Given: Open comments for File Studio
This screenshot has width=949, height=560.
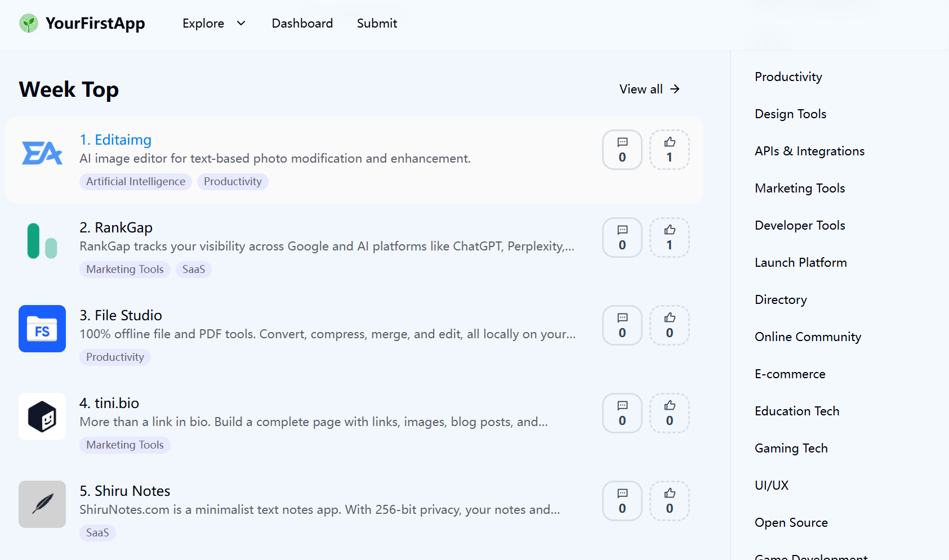Looking at the screenshot, I should click(x=622, y=325).
